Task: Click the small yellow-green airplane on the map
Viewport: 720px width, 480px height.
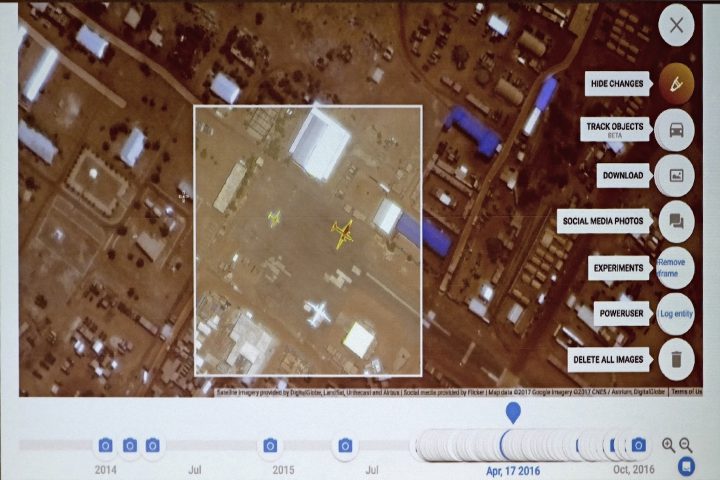Action: (x=275, y=218)
